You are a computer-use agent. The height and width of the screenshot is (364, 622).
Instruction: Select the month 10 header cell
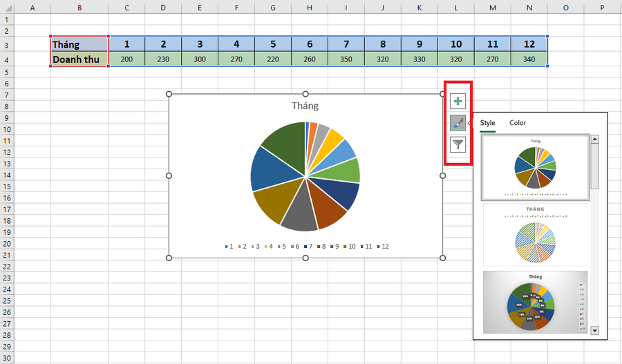point(456,44)
